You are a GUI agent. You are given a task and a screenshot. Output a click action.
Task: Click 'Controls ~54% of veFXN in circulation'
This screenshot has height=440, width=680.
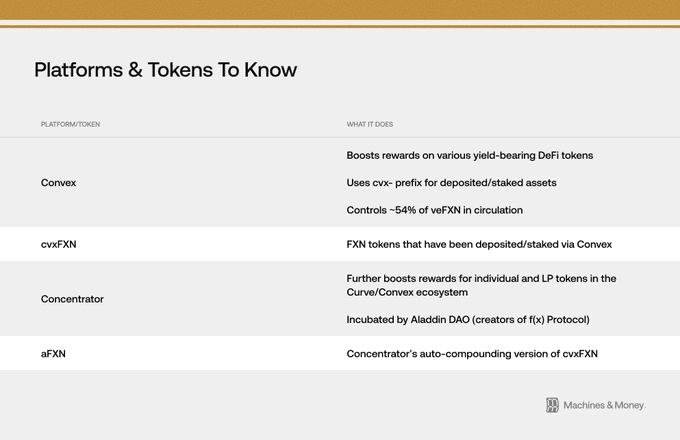[x=435, y=210]
